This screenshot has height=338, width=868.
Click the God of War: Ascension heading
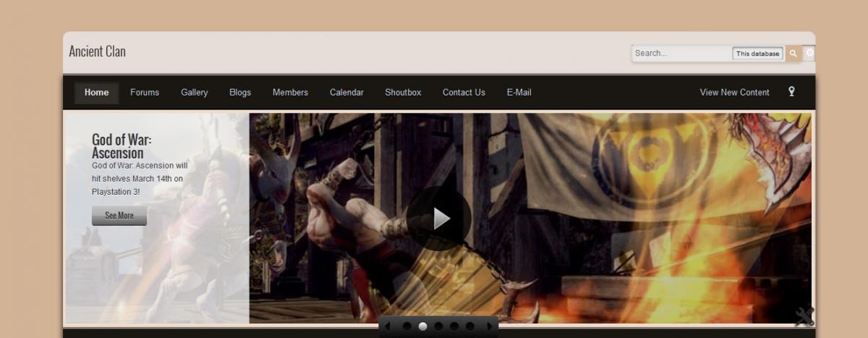[122, 146]
